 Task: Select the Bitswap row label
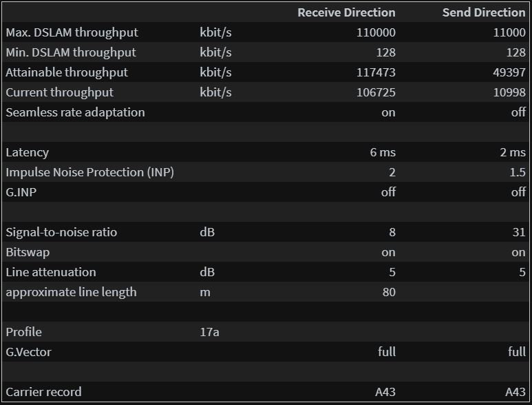[28, 252]
